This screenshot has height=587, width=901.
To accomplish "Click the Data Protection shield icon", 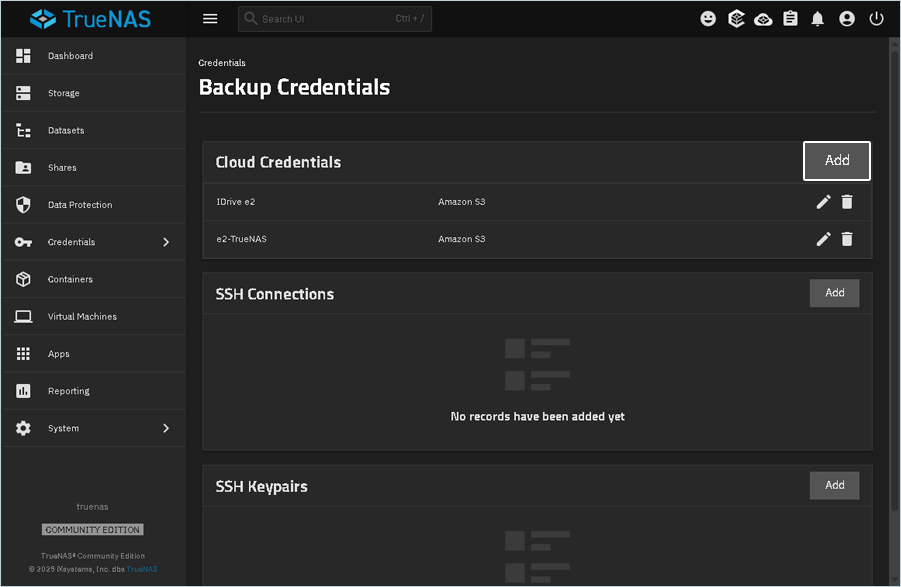I will coord(23,204).
